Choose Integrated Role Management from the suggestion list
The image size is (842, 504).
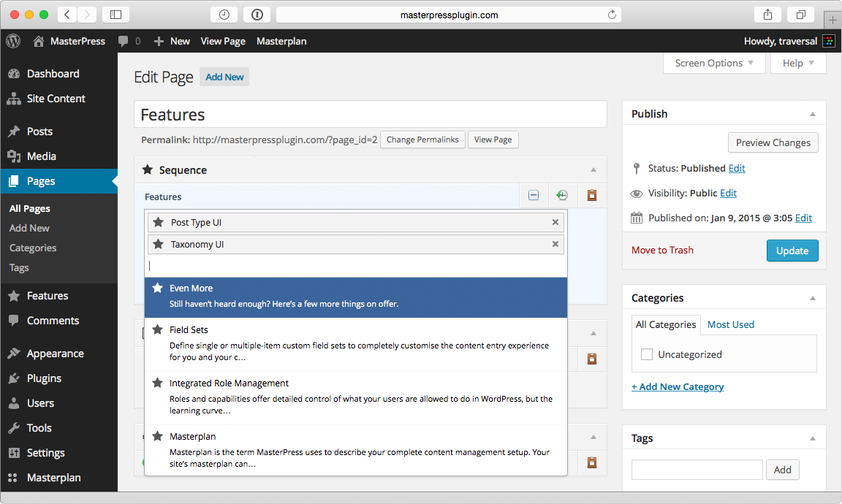[355, 398]
